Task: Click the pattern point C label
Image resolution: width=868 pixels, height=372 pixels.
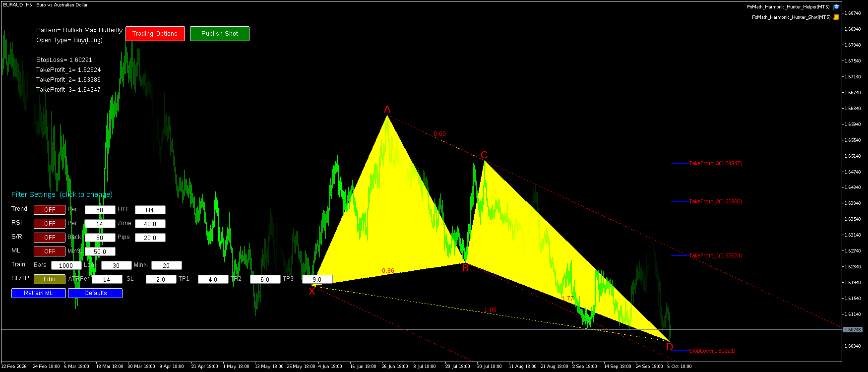Action: (x=484, y=155)
